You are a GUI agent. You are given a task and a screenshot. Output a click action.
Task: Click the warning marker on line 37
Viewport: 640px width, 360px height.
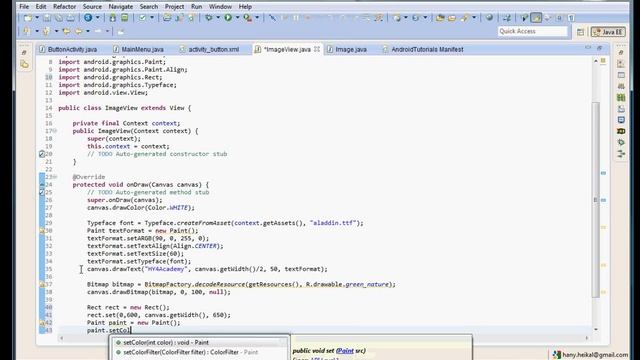(x=42, y=284)
